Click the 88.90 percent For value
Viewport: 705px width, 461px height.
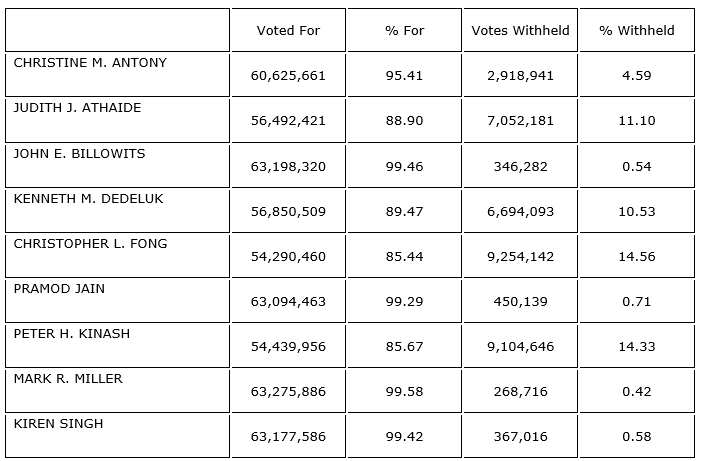[x=404, y=121]
